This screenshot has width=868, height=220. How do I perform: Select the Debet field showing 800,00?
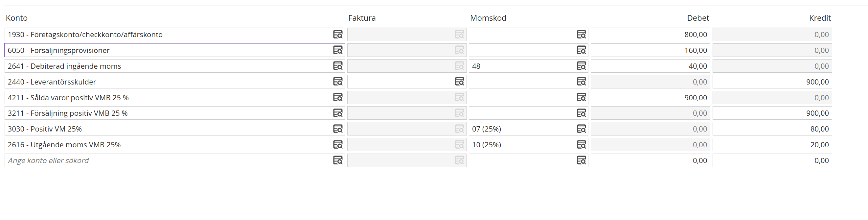point(650,35)
